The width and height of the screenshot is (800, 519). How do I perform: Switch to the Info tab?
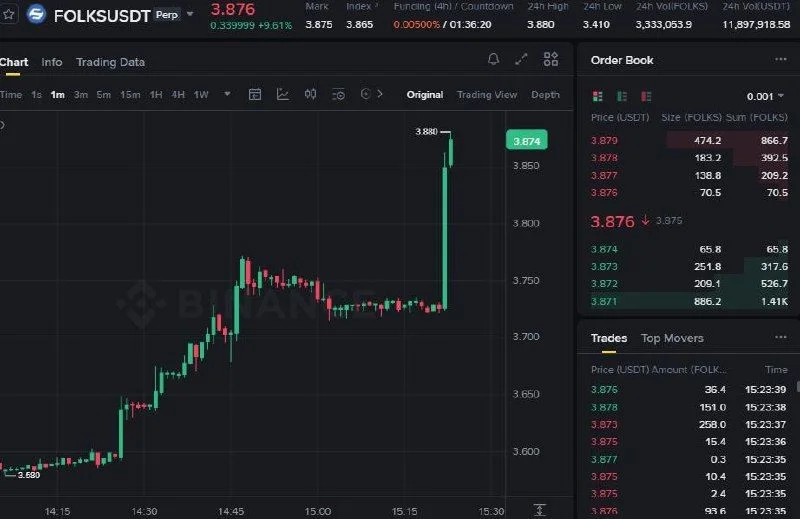click(52, 62)
